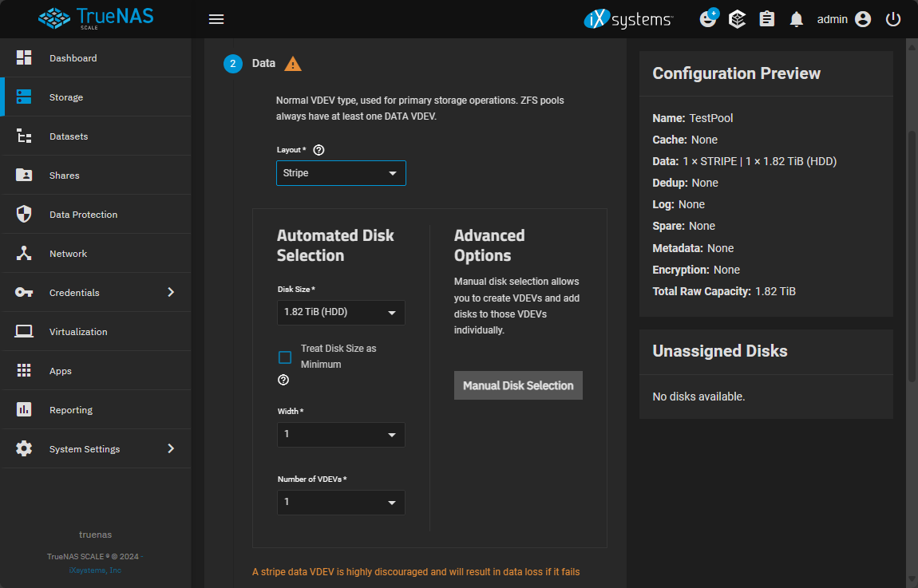Click help icon below Treat Disk Size

tap(283, 381)
